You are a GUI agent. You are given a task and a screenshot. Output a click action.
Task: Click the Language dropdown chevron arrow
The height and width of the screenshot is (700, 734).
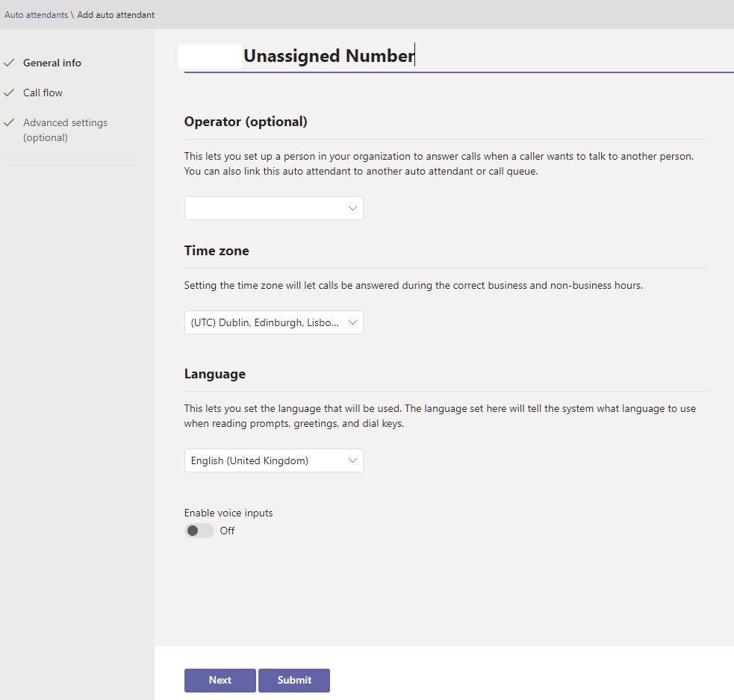pyautogui.click(x=352, y=460)
